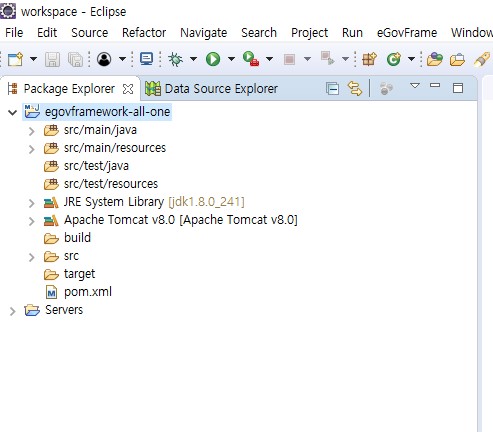The width and height of the screenshot is (493, 432).
Task: Click the grey skip-launch toolbar icon
Action: point(327,59)
